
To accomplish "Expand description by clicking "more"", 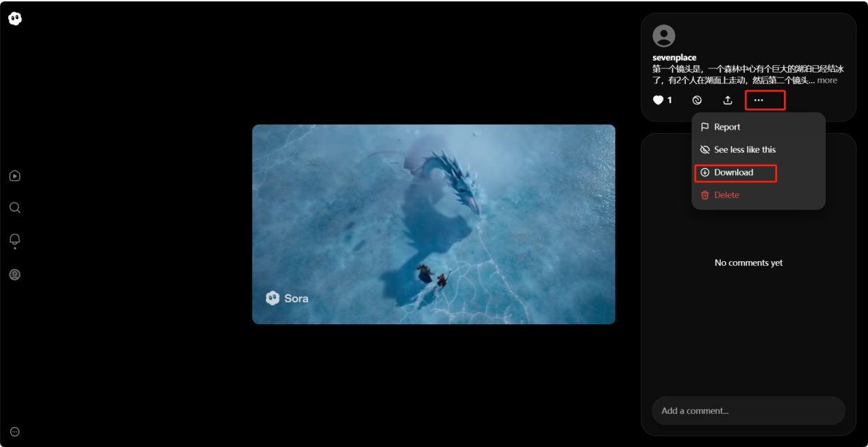I will [x=827, y=80].
